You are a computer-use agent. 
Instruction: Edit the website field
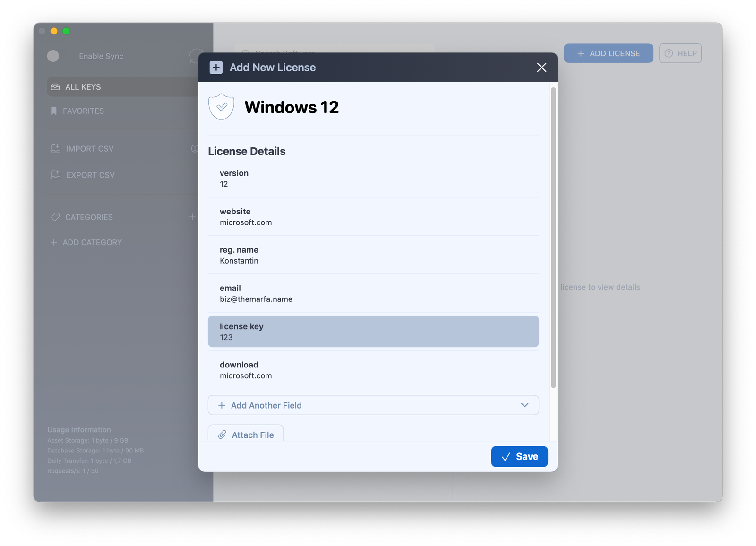click(x=373, y=217)
